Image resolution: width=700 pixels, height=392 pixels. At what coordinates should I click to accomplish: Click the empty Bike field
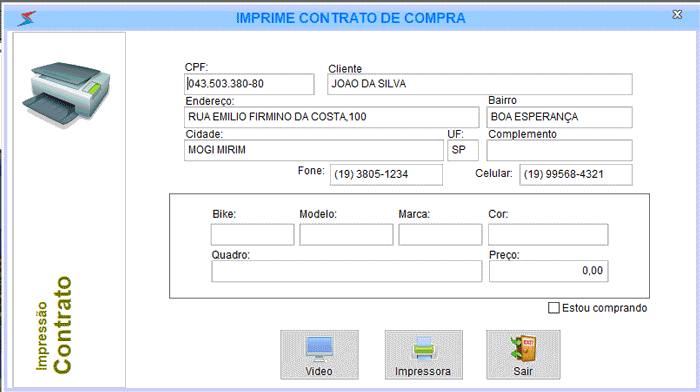253,235
